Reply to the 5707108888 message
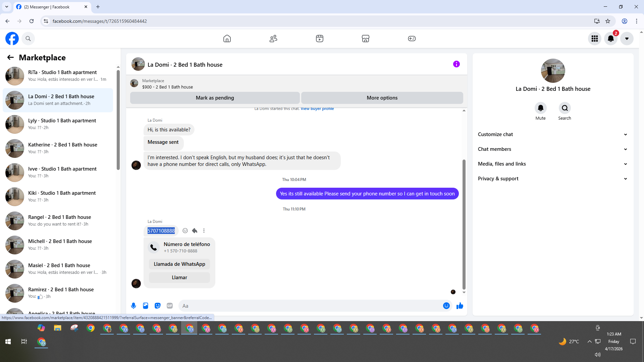The image size is (644, 362). (x=195, y=231)
